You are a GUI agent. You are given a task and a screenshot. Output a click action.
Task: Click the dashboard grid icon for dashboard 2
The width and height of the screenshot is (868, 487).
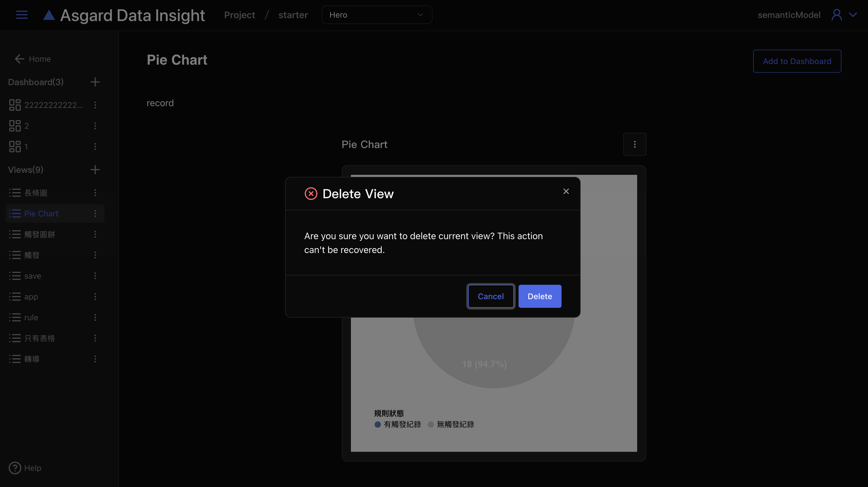[x=15, y=126]
